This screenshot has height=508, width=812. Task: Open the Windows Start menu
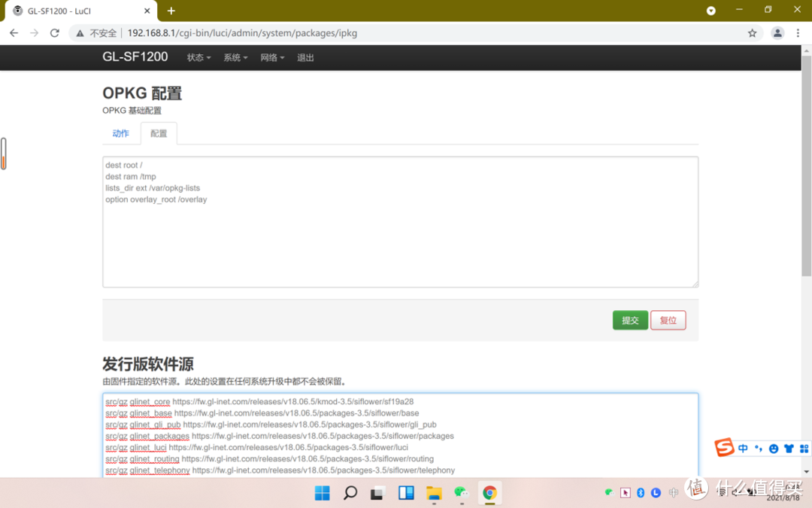point(322,493)
